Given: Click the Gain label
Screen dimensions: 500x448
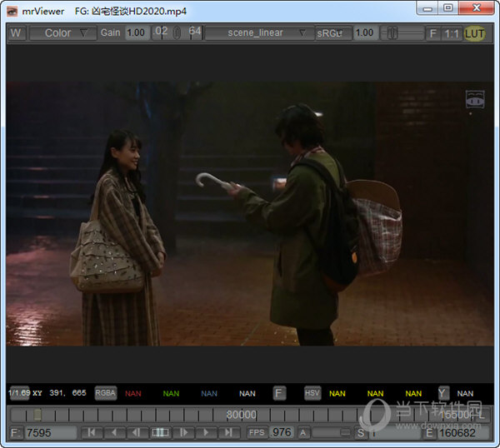Looking at the screenshot, I should coord(110,32).
